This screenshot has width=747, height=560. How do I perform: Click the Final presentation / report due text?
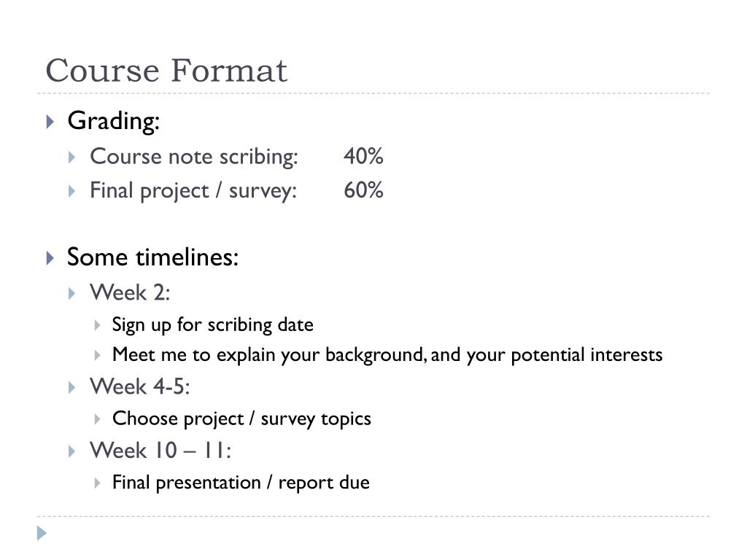click(241, 483)
